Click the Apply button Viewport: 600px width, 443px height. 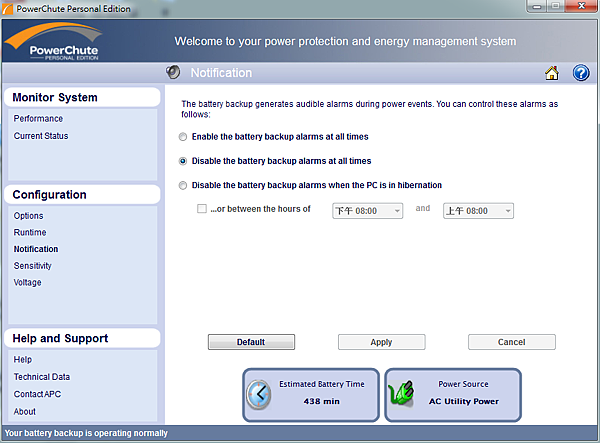(x=382, y=342)
